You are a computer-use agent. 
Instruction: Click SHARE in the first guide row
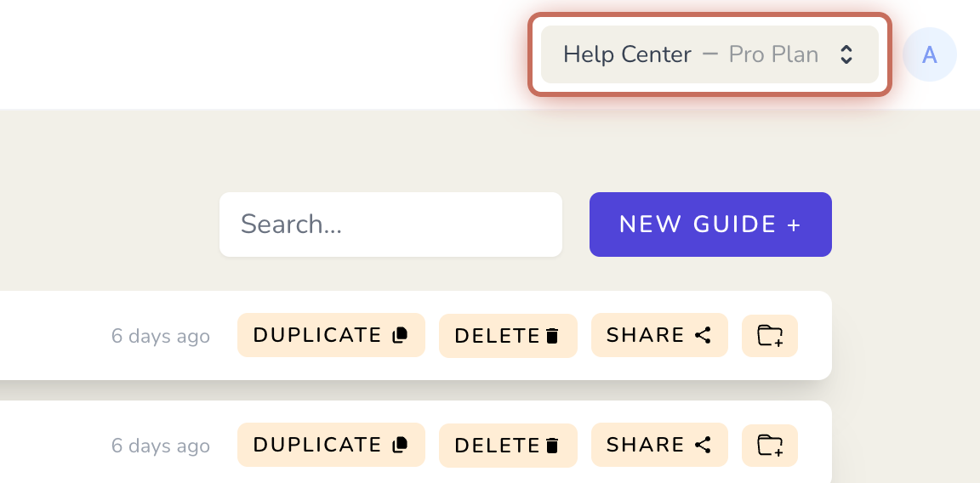click(659, 335)
